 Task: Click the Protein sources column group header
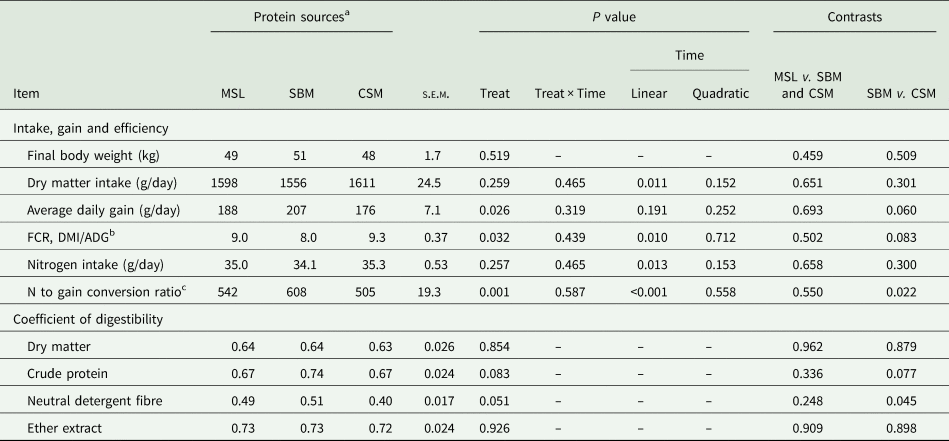(300, 18)
